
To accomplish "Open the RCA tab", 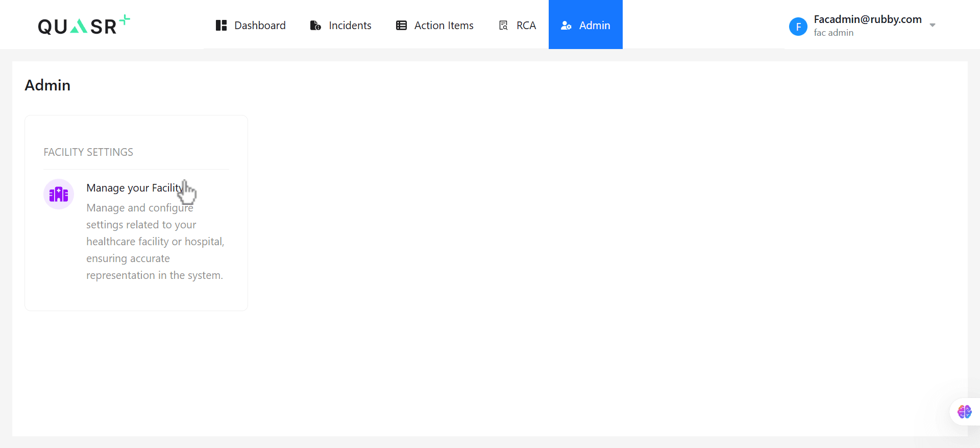I will click(x=517, y=25).
